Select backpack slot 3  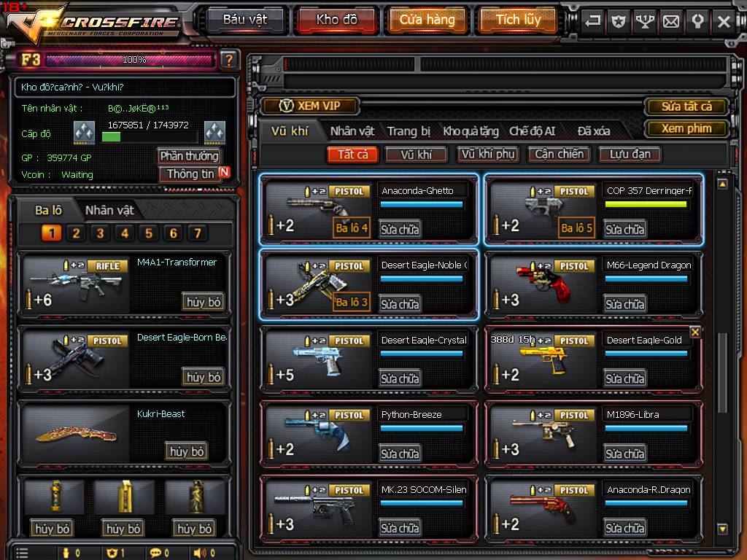101,233
